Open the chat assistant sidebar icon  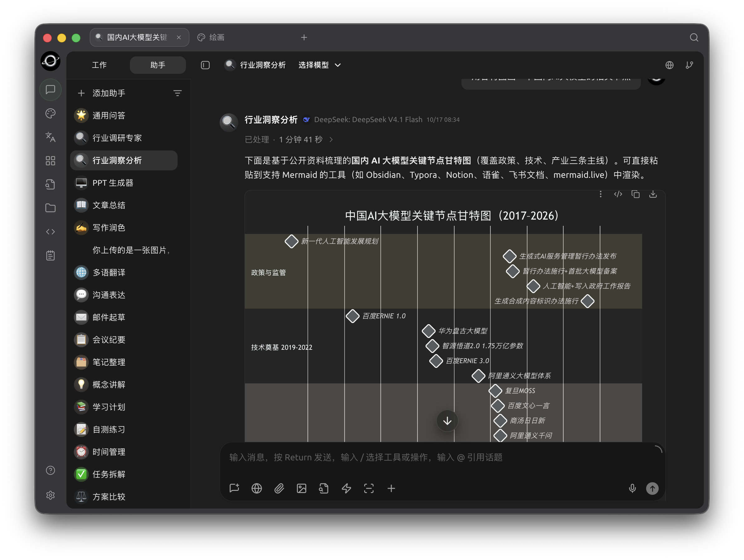coord(50,90)
